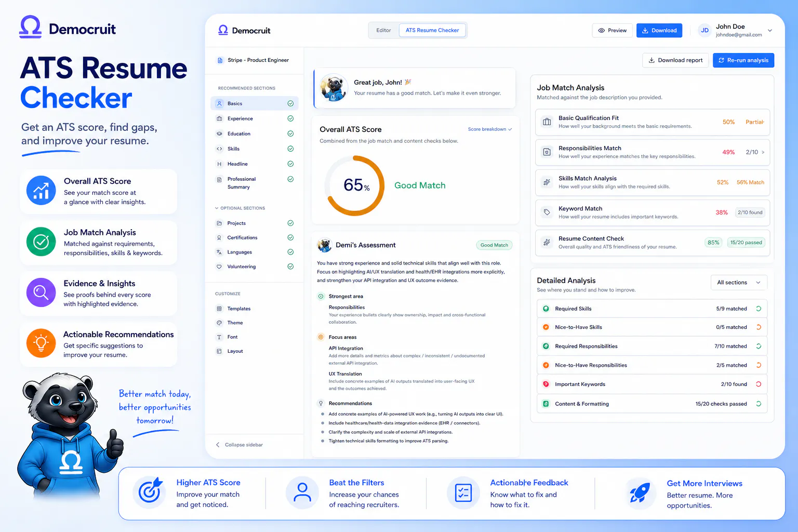Toggle the Skills section checkmark
The image size is (798, 532).
click(290, 149)
